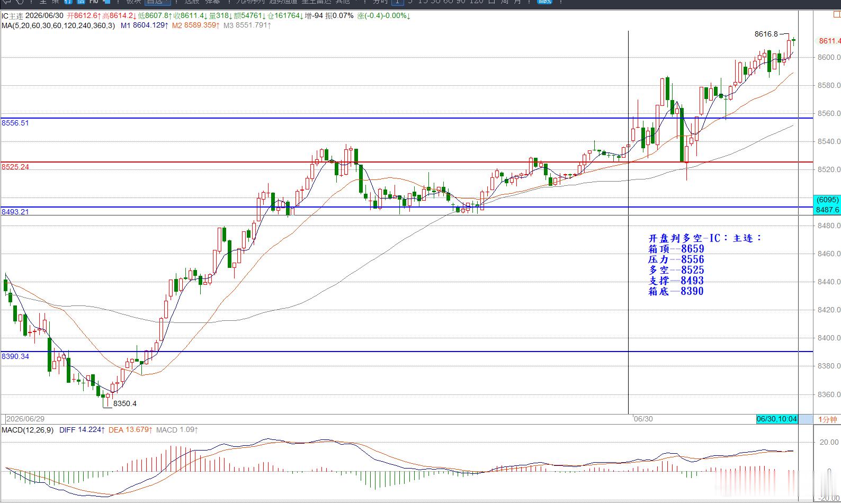Click the 8600.0 price axis label

coord(829,57)
